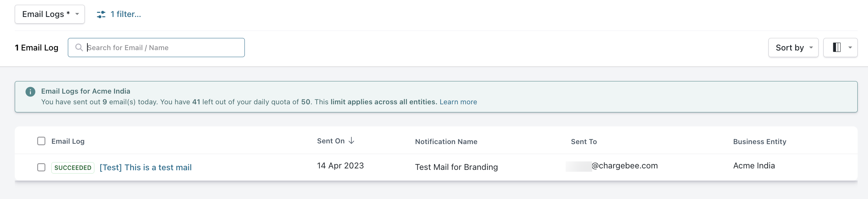Click the Business Entity column header

[x=760, y=142]
